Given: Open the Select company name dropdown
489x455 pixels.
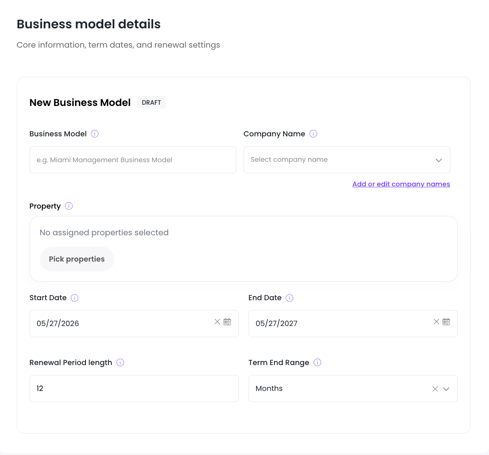Looking at the screenshot, I should (347, 160).
